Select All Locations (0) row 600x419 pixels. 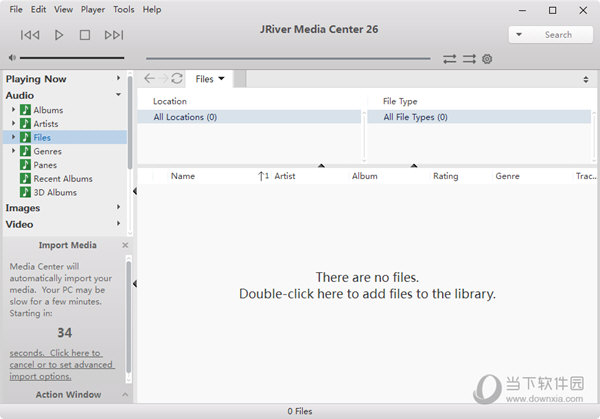tap(249, 117)
